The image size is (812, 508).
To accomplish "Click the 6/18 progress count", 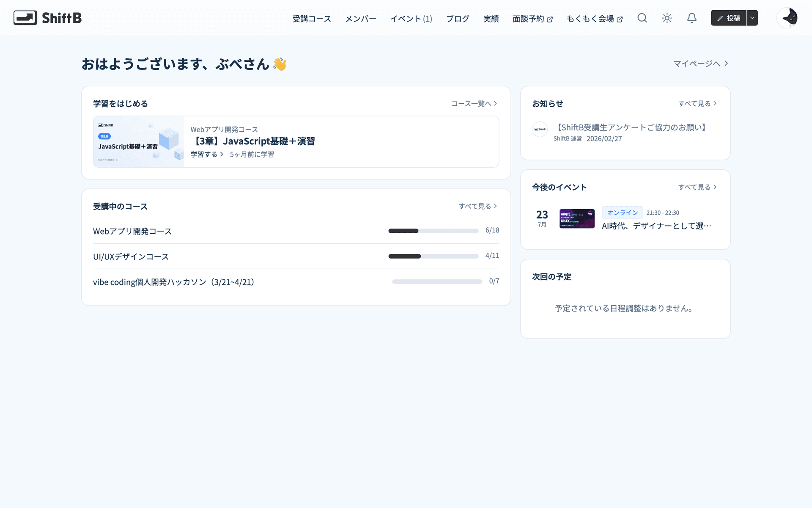I will click(492, 230).
